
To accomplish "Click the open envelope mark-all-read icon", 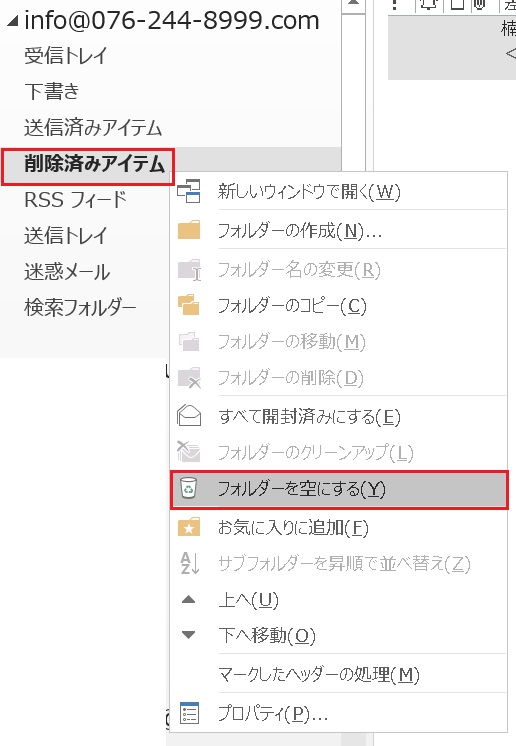I will (x=189, y=415).
